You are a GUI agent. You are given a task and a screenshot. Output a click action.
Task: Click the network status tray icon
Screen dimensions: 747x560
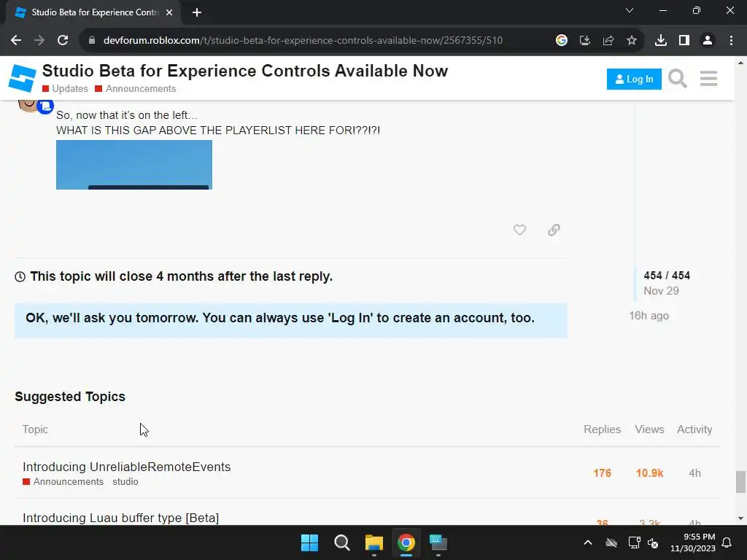(x=634, y=542)
